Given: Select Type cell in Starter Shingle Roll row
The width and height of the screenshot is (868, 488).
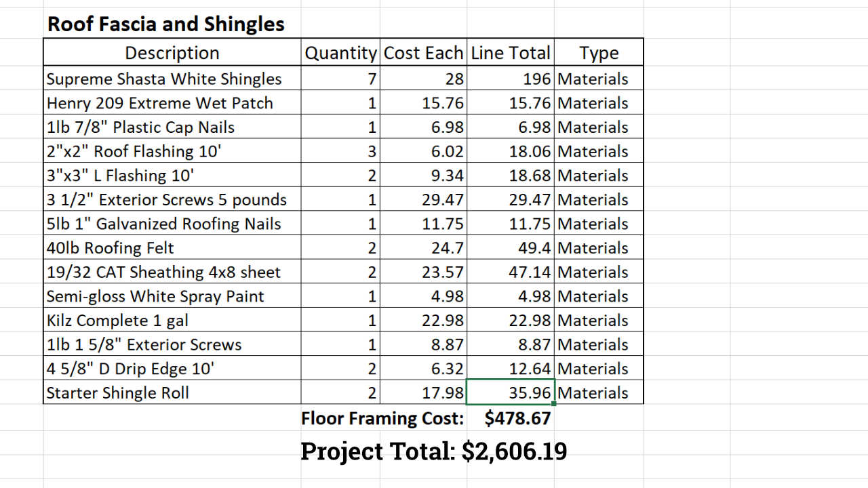Looking at the screenshot, I should pyautogui.click(x=599, y=392).
